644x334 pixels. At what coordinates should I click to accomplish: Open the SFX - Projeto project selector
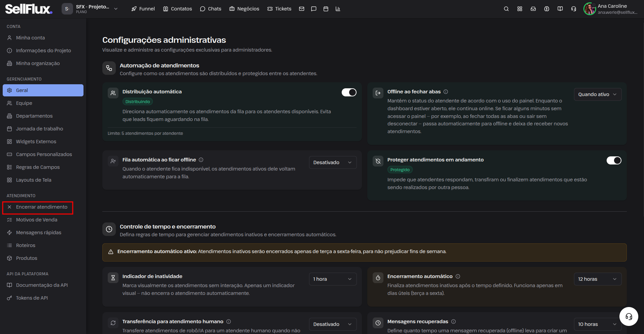pyautogui.click(x=90, y=9)
